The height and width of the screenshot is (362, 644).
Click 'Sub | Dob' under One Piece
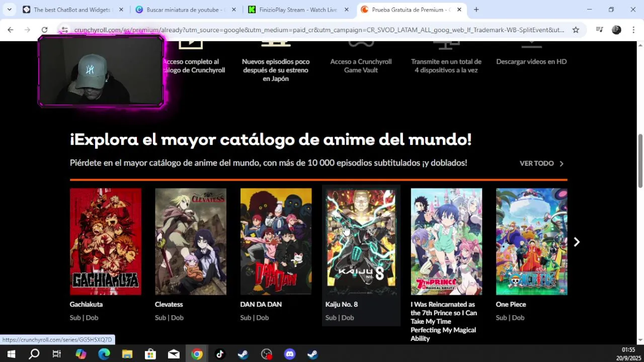point(510,318)
